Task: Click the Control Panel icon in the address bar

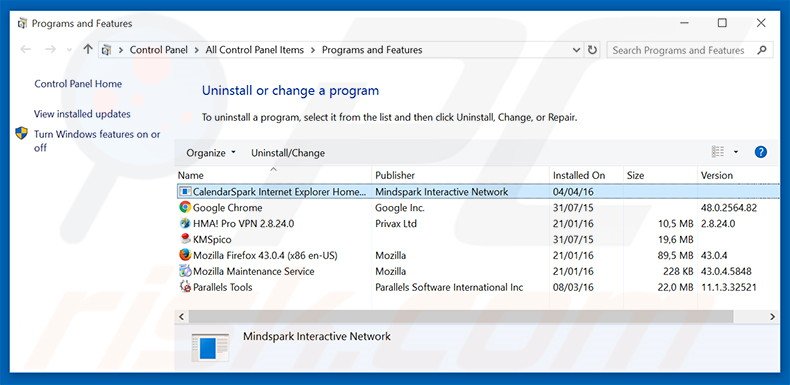Action: (x=106, y=50)
